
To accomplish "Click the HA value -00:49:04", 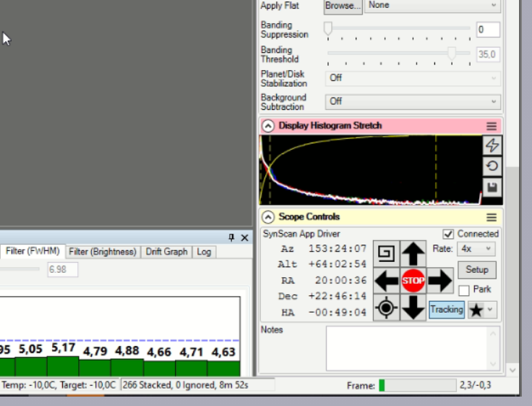I will coord(338,312).
